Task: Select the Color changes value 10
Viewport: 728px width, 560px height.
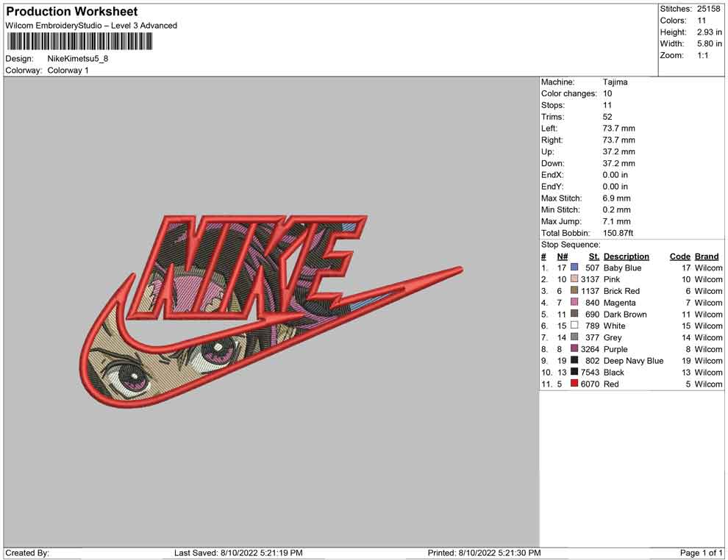Action: tap(607, 94)
